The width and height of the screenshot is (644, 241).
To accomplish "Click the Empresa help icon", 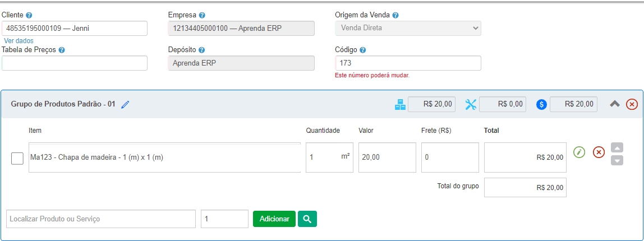I will pos(202,15).
